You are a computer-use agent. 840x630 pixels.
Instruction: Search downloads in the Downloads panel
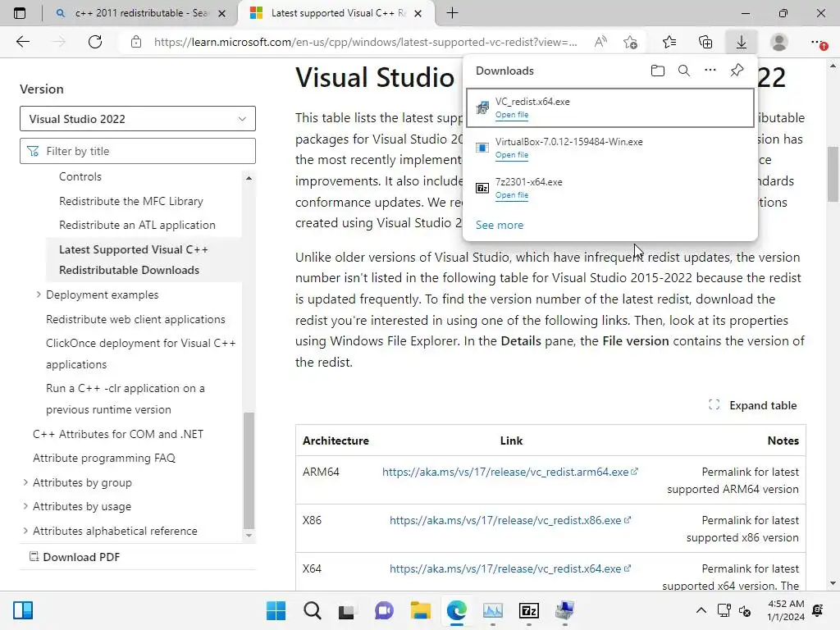pyautogui.click(x=684, y=71)
